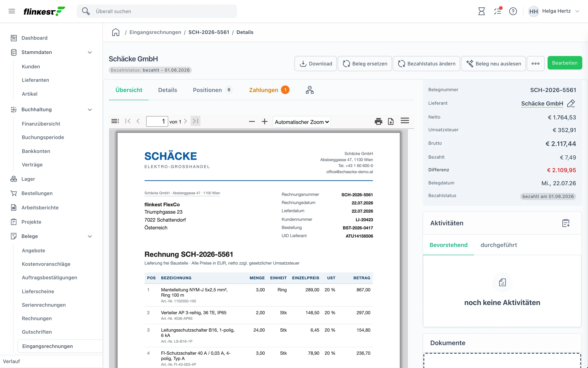This screenshot has width=588, height=368.
Task: Open the Schäcke GmbH supplier link
Action: pos(542,103)
